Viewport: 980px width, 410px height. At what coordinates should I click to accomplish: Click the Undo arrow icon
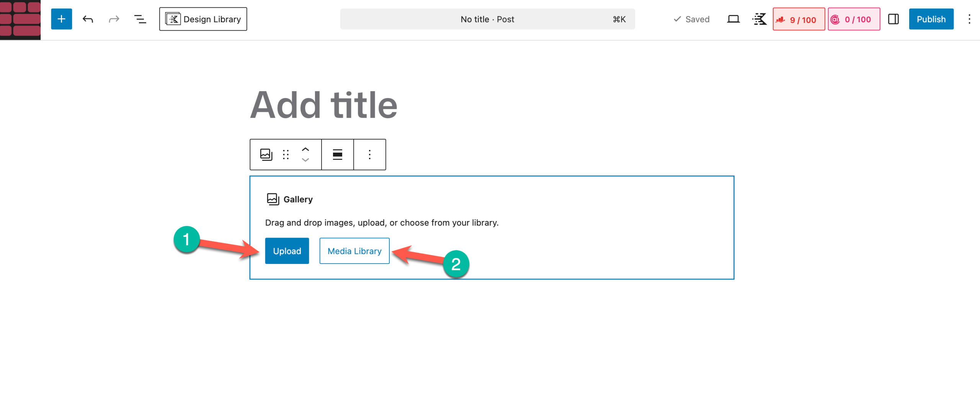88,19
